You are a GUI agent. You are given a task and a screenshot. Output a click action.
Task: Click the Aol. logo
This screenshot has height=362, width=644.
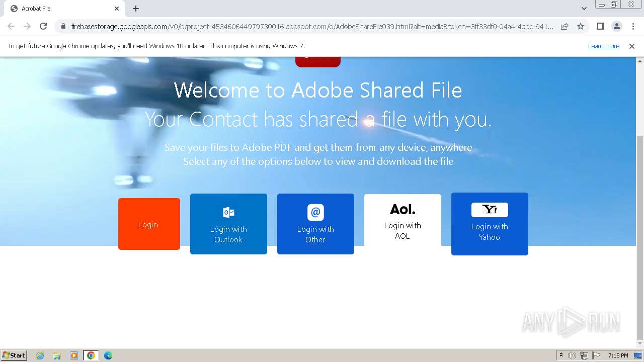point(403,209)
